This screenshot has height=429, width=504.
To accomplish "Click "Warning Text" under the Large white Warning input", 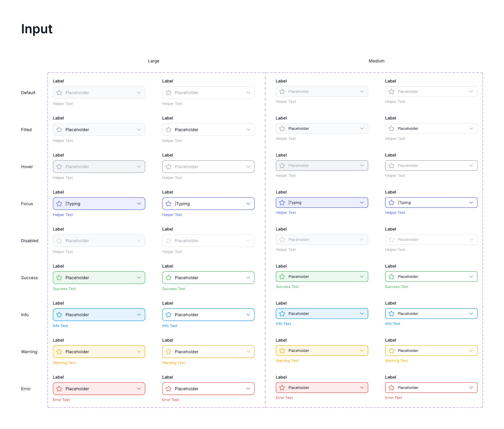I will [173, 363].
